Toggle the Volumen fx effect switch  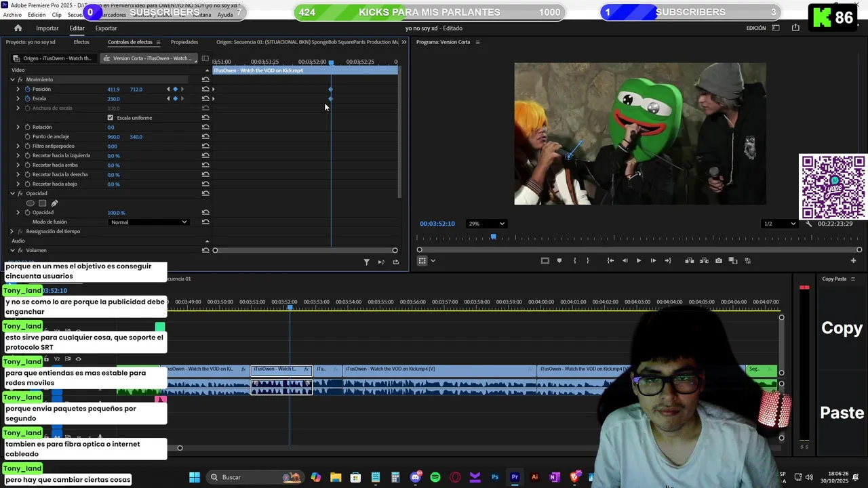click(20, 250)
